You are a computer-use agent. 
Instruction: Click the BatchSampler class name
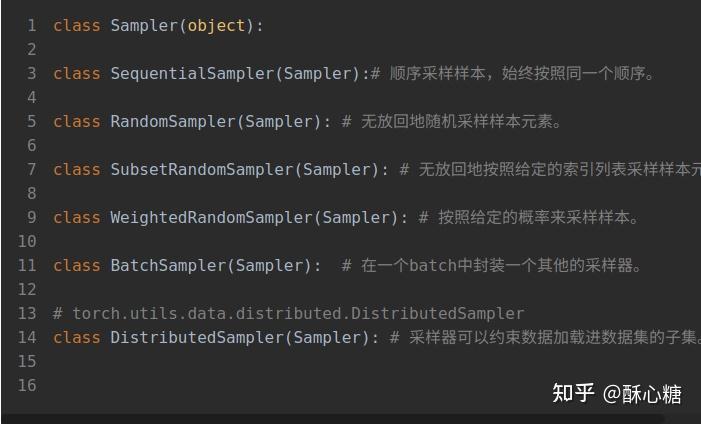[x=168, y=265]
